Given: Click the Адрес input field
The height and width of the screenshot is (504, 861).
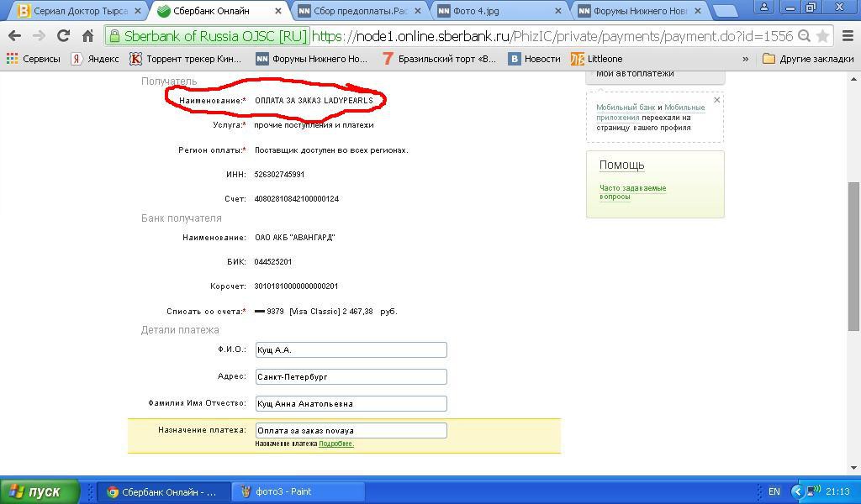Looking at the screenshot, I should click(351, 377).
